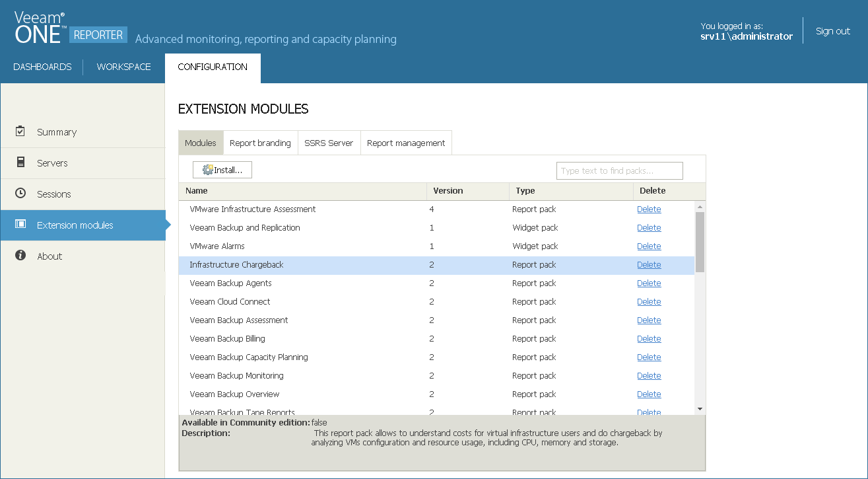
Task: Click the find packs search field
Action: (x=620, y=170)
